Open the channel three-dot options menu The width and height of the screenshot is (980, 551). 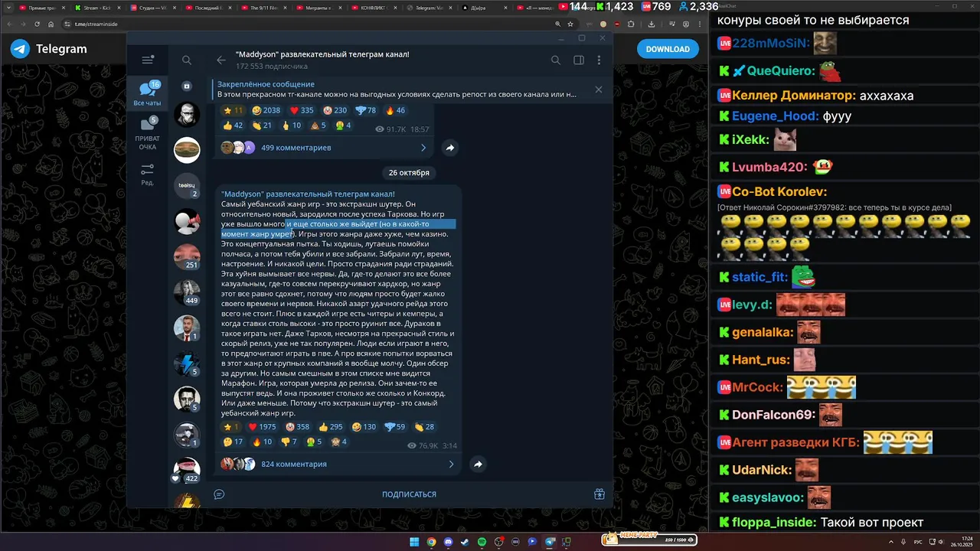click(599, 60)
